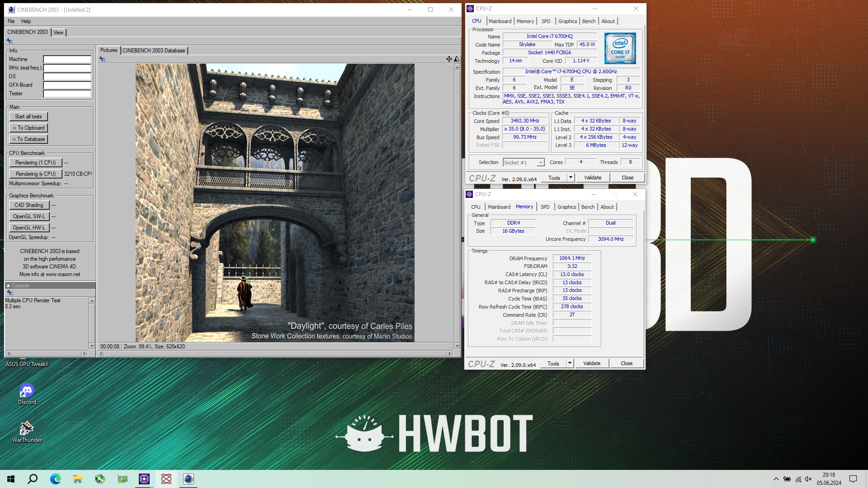
Task: Open the Windows Start menu
Action: (x=11, y=479)
